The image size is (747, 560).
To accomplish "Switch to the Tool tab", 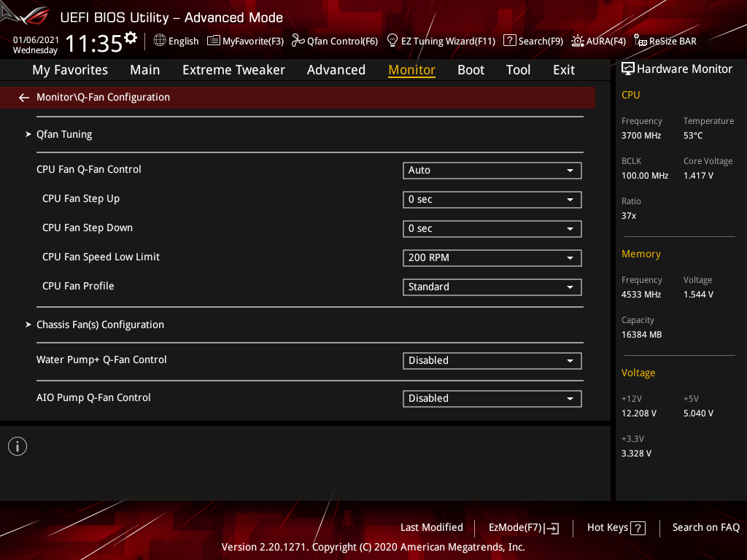I will pyautogui.click(x=518, y=70).
